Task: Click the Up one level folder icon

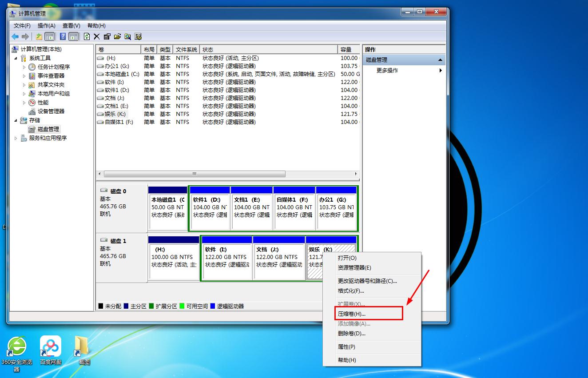Action: (x=39, y=36)
